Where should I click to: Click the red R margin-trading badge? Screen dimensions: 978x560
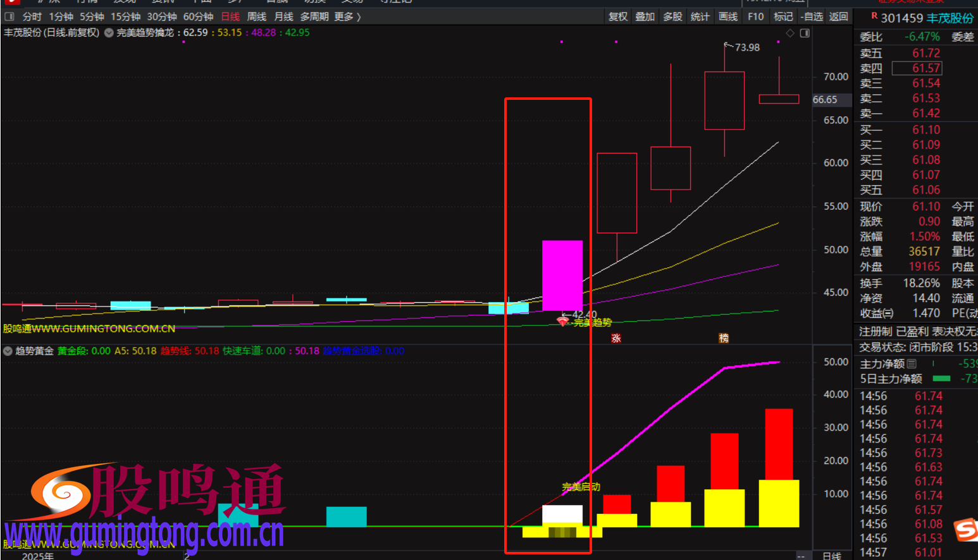tap(874, 16)
